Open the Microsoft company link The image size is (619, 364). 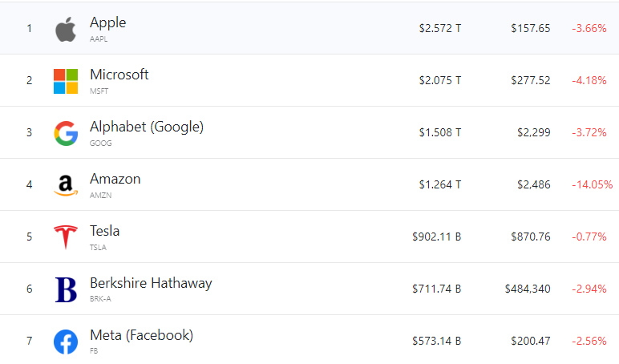pos(119,75)
